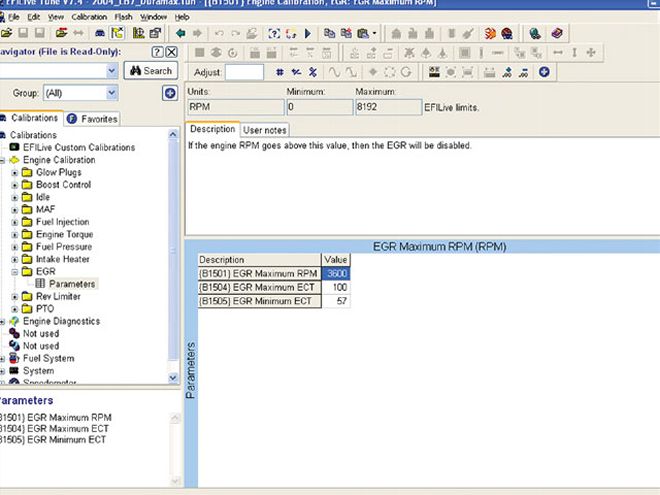The height and width of the screenshot is (495, 660).
Task: Click the plus-minus adjust icon
Action: click(296, 72)
